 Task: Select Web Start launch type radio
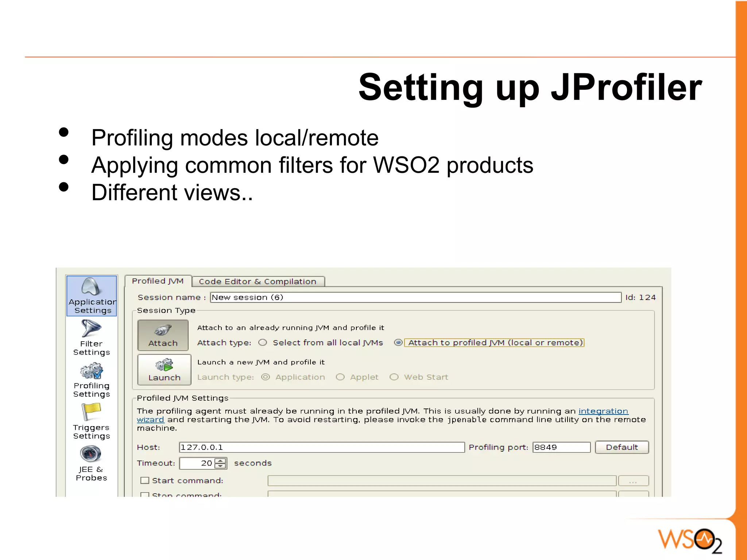(x=394, y=377)
